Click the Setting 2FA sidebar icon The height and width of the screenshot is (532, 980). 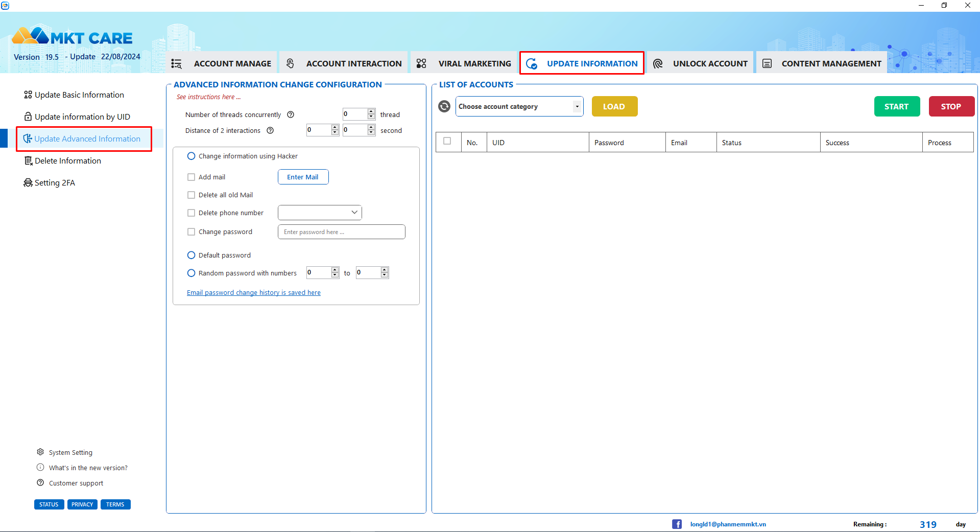pos(28,182)
